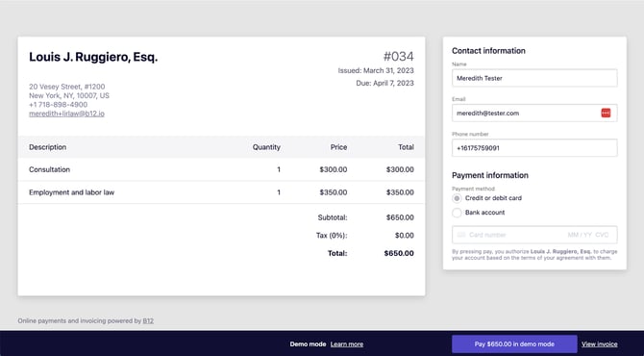Click Pay $650.00 in demo mode button
The width and height of the screenshot is (644, 356).
514,344
